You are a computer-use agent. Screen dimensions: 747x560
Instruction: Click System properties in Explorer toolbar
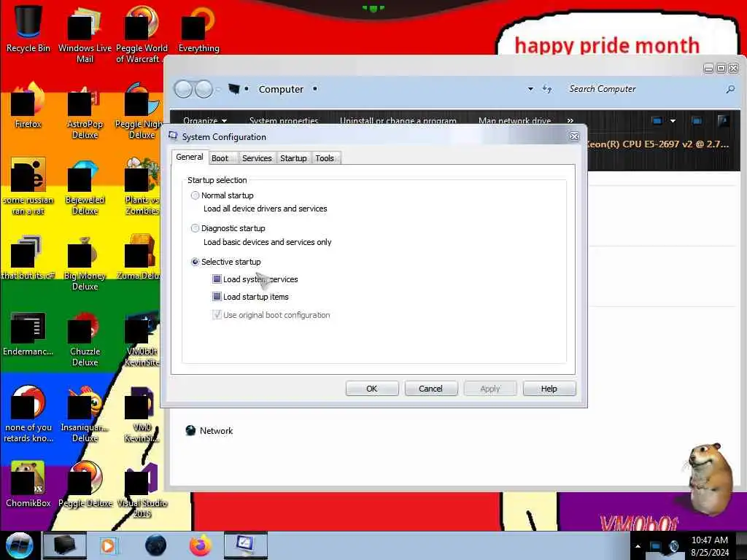point(284,121)
